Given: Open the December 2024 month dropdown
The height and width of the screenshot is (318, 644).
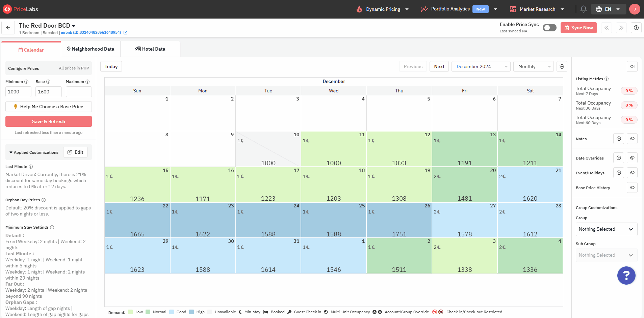Looking at the screenshot, I should (481, 66).
